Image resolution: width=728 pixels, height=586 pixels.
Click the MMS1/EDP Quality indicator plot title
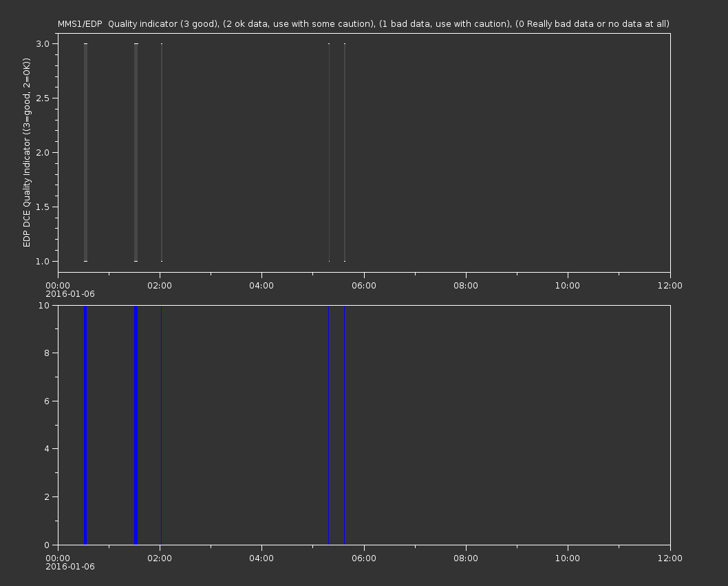click(363, 23)
